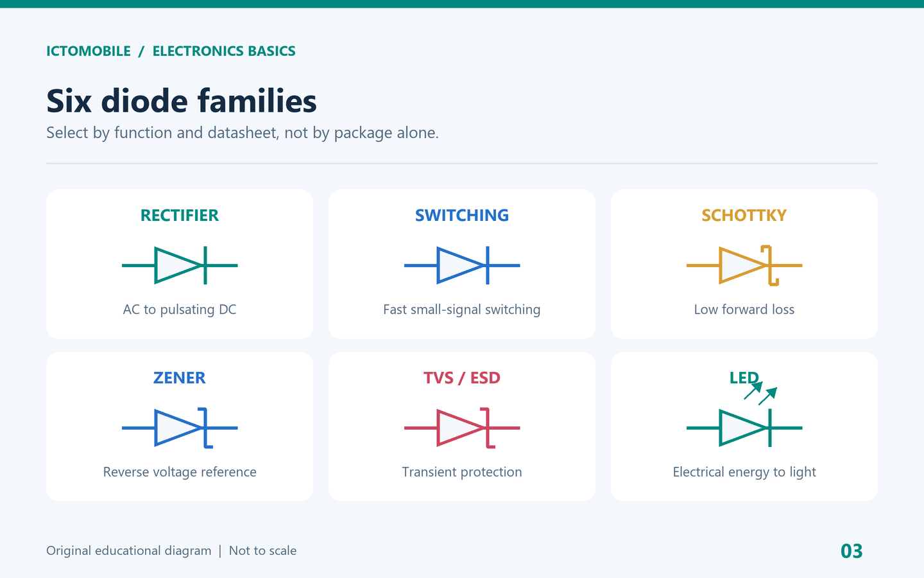Select the blue Zener diode symbol
The image size is (924, 578).
[180, 428]
